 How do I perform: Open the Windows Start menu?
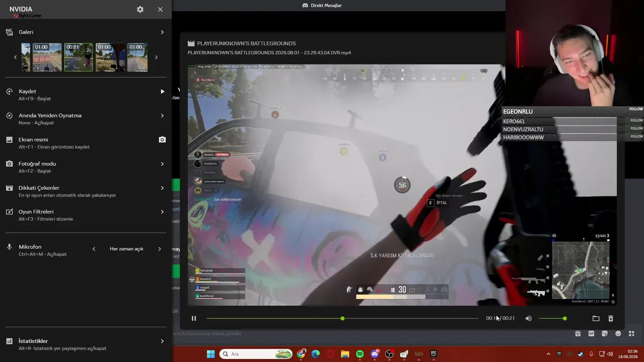[x=211, y=354]
